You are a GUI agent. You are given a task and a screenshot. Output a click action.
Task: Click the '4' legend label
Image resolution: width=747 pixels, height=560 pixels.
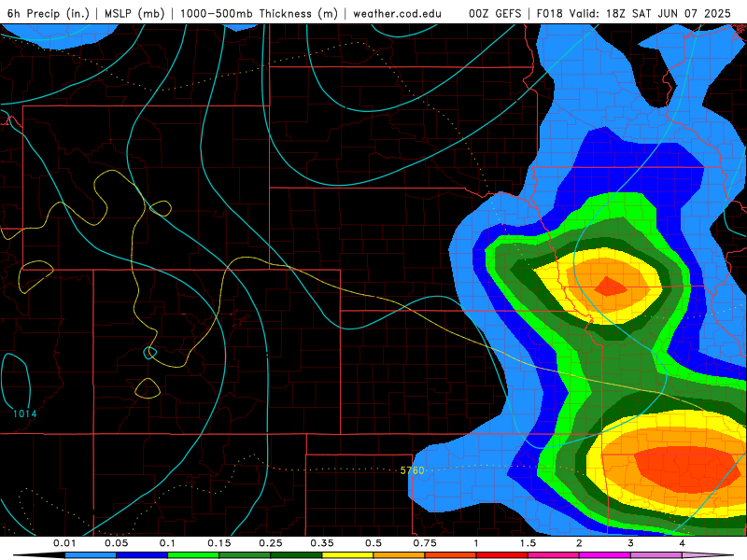(683, 543)
